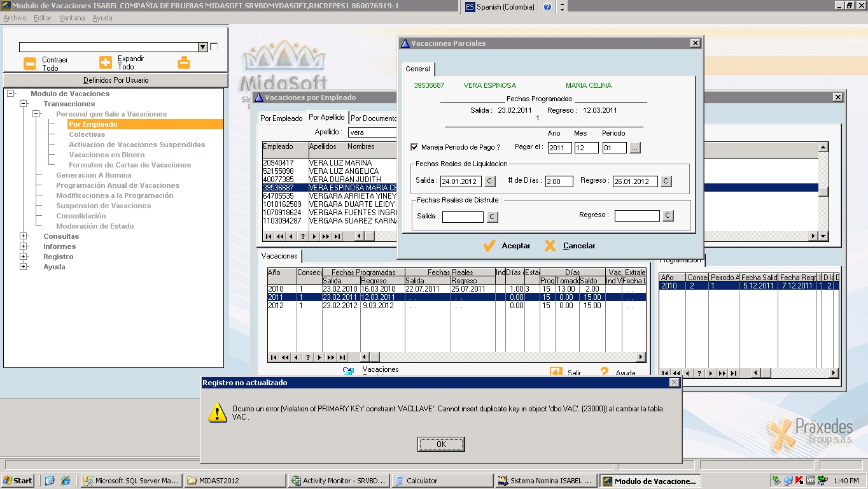Screen dimensions: 868x489
Task: Switch to the Por Documento tab
Action: [x=373, y=118]
